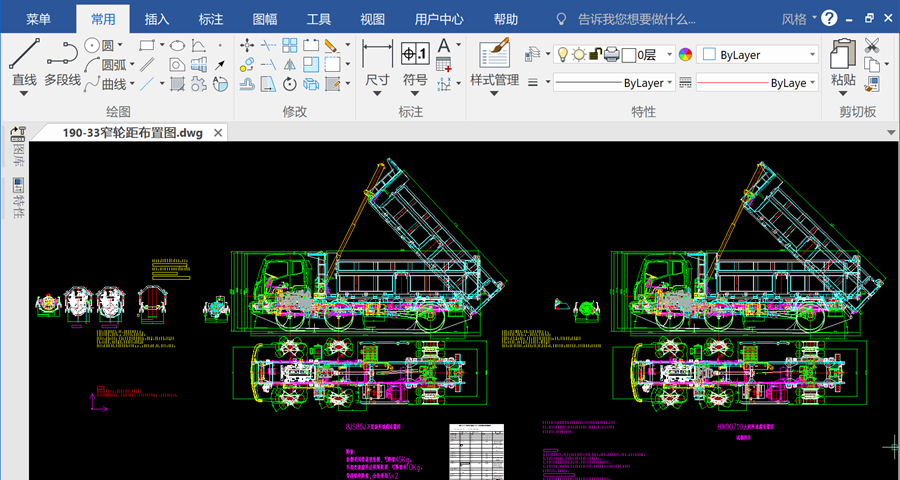The height and width of the screenshot is (480, 900).
Task: Select the offset tool icon
Action: tap(247, 84)
